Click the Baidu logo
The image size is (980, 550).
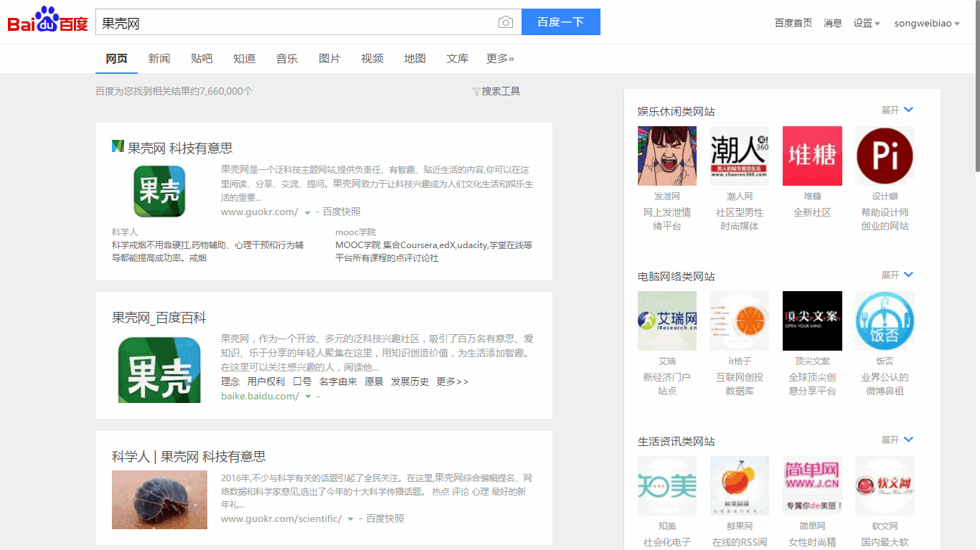point(47,20)
